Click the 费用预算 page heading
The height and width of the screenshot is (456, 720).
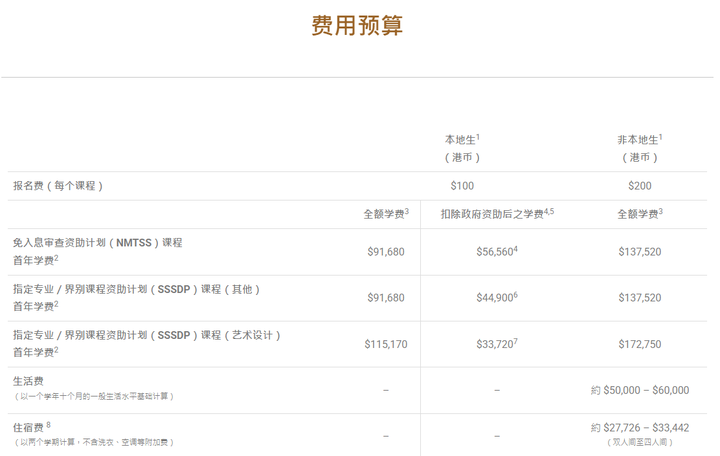[x=357, y=26]
